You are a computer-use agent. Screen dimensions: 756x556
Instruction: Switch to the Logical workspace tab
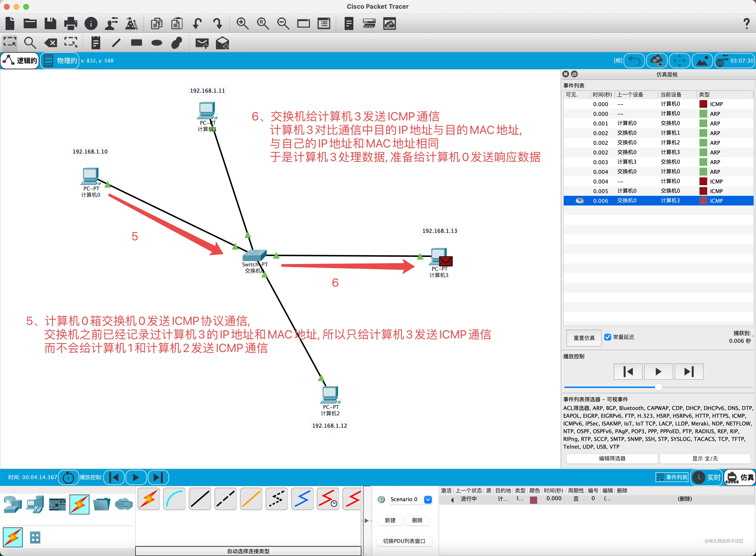[20, 61]
